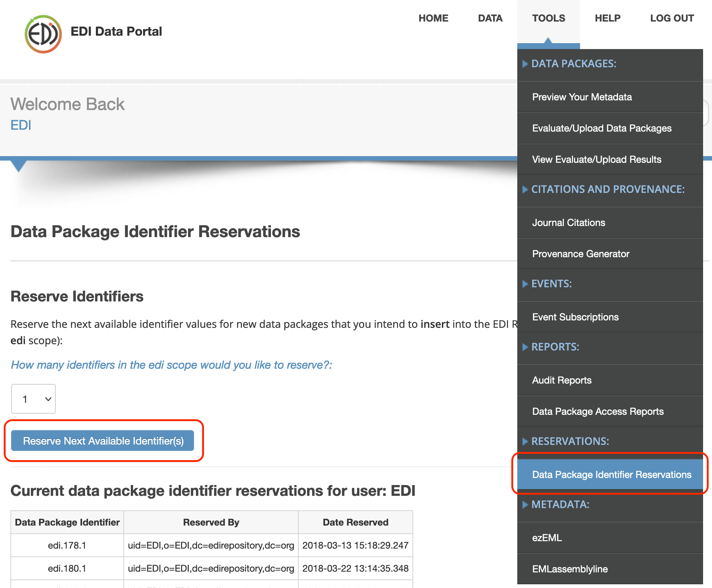
Task: Click the EDI Data Portal title
Action: point(116,31)
